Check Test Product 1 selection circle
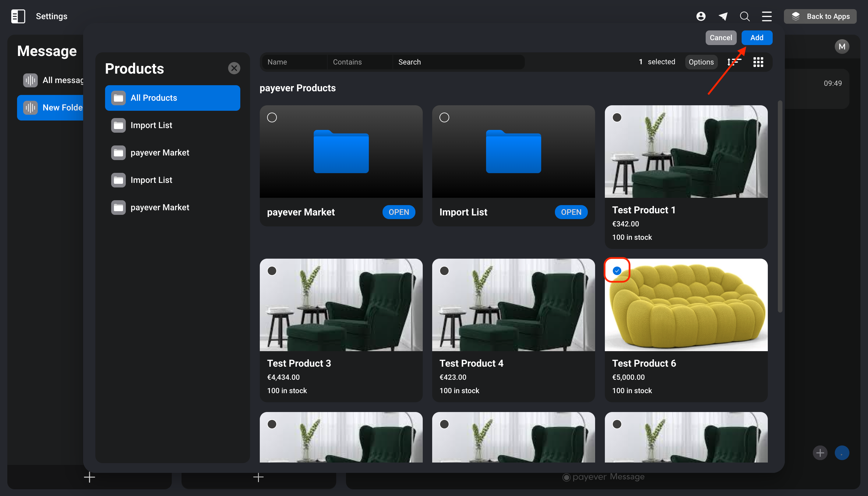The image size is (868, 496). tap(617, 117)
